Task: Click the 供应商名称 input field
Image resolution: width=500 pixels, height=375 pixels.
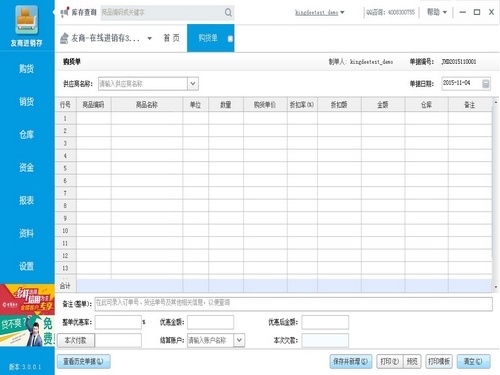Action: click(x=143, y=84)
